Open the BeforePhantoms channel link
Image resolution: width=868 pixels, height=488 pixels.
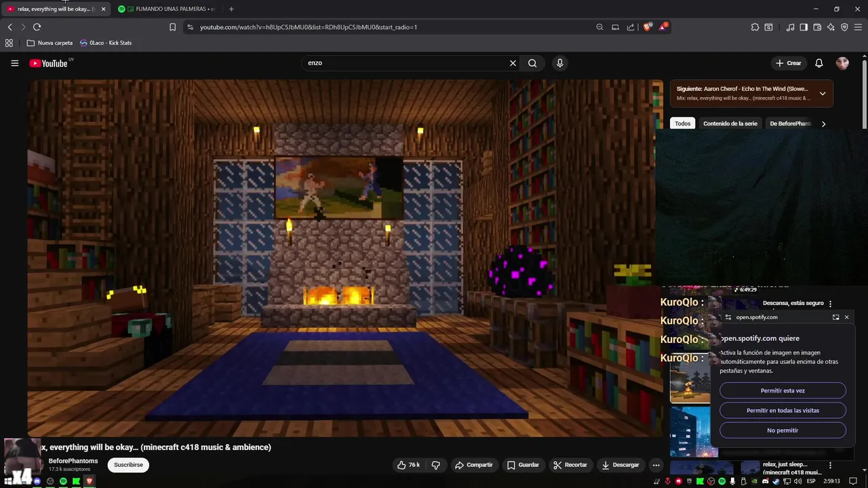[x=73, y=461]
